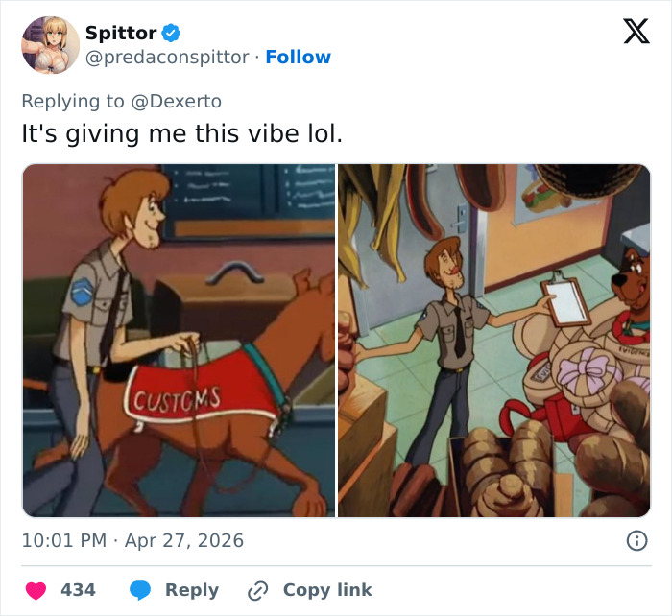Open the tweet info icon
672x616 pixels.
point(636,541)
